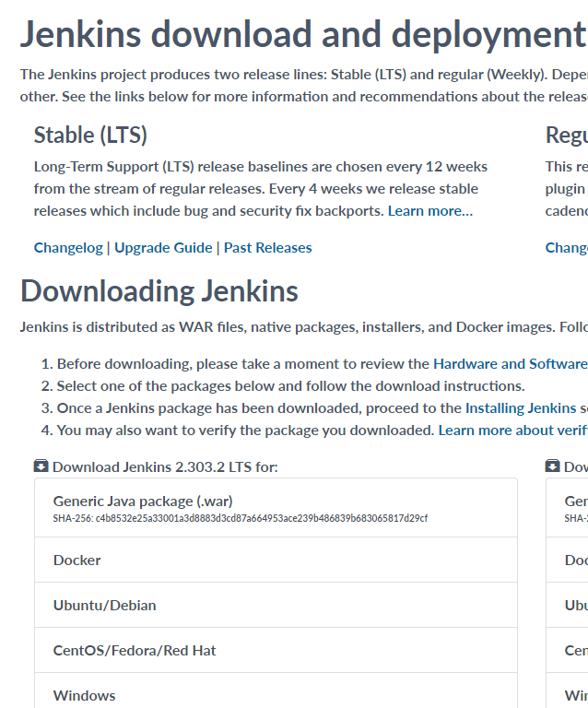Open the LTS Changelog link
588x708 pixels.
click(x=68, y=248)
